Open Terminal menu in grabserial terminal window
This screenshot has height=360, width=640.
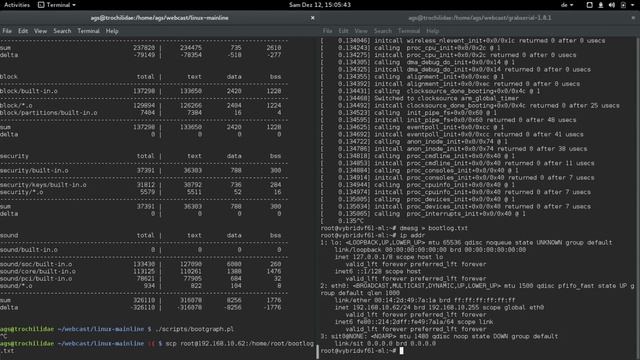coord(409,31)
